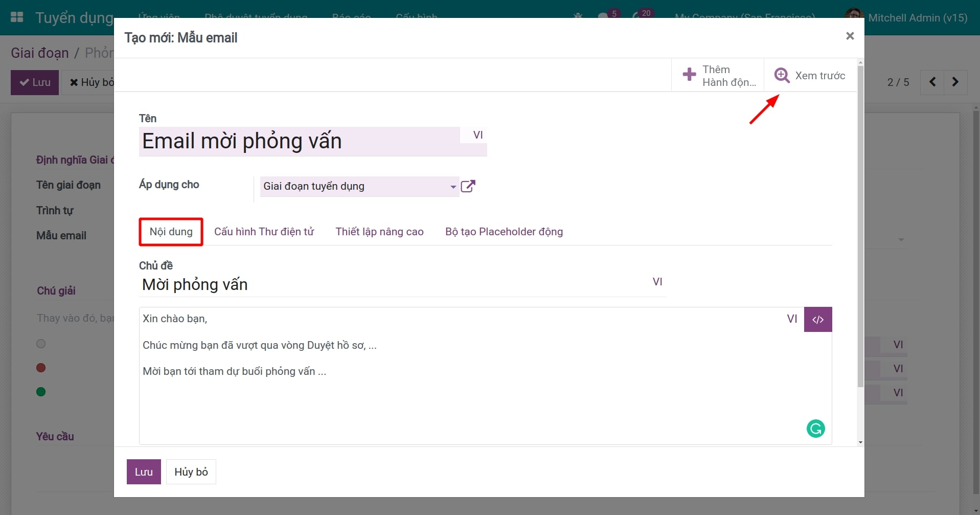Open the Thiết lập nâng cao tab

[379, 231]
